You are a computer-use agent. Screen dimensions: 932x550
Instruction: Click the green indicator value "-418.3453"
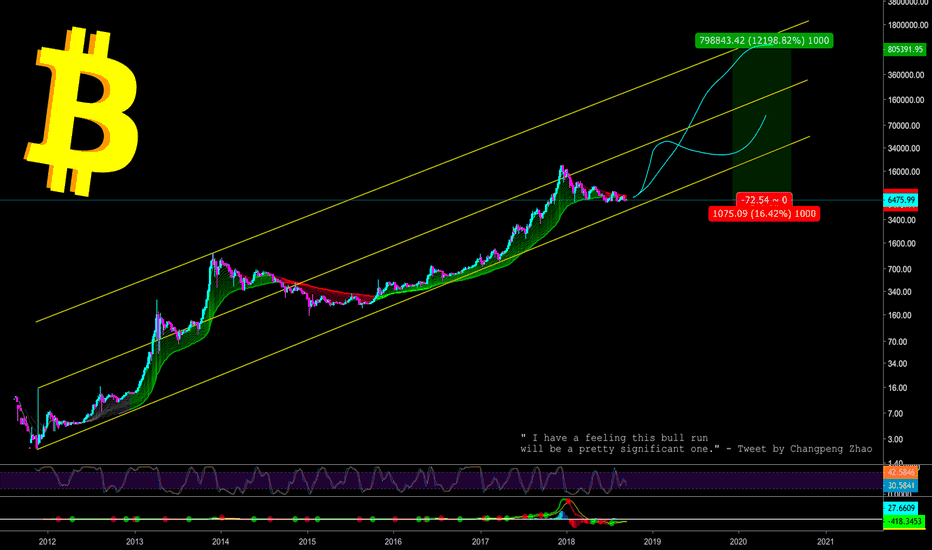pyautogui.click(x=904, y=521)
